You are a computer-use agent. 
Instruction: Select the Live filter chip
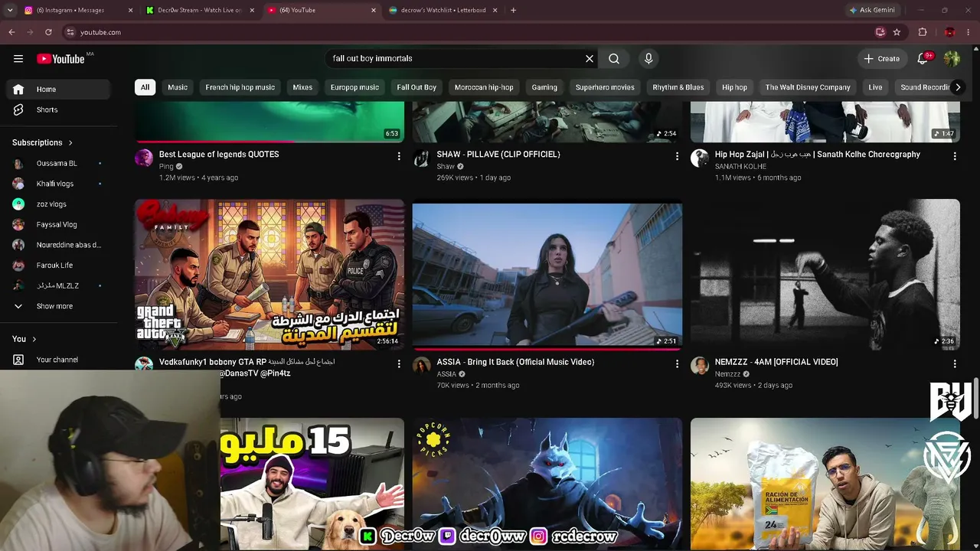pos(875,87)
